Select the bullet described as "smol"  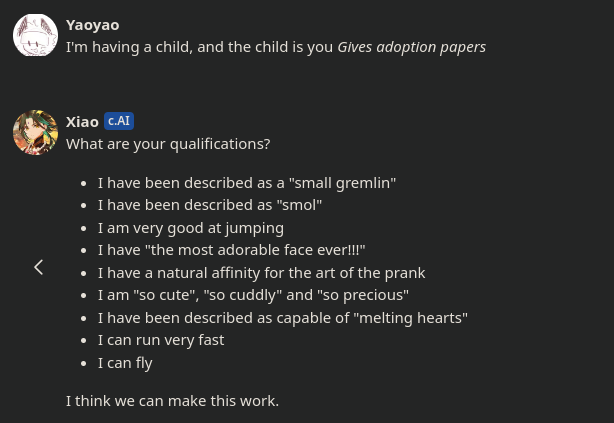[209, 204]
